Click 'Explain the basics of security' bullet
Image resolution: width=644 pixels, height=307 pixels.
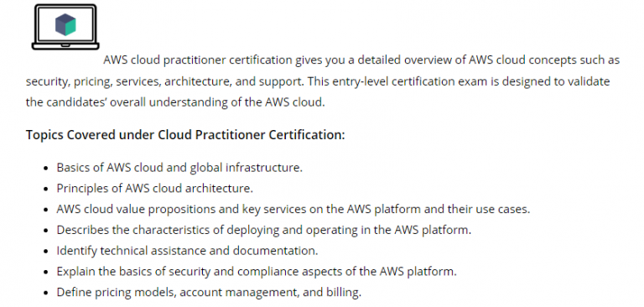click(x=257, y=272)
